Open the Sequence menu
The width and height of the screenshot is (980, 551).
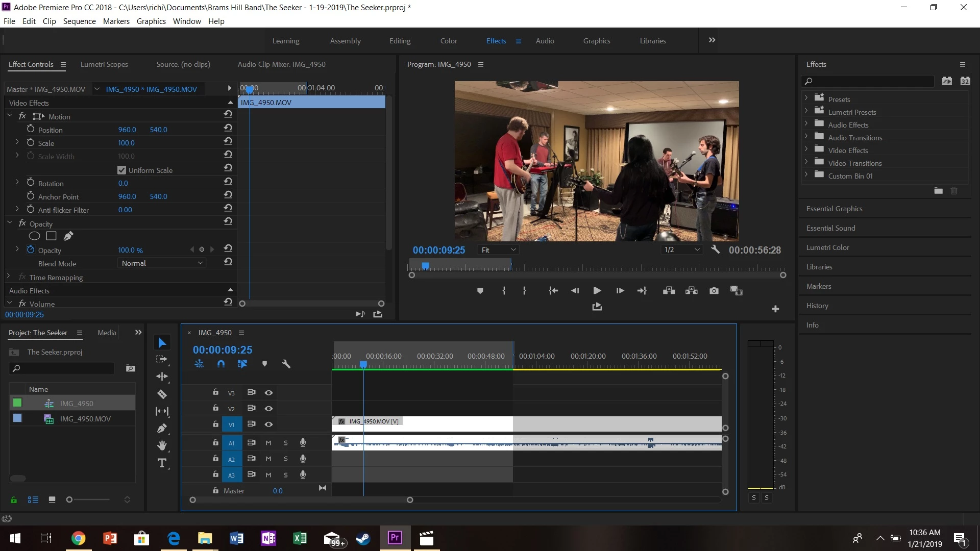[79, 21]
